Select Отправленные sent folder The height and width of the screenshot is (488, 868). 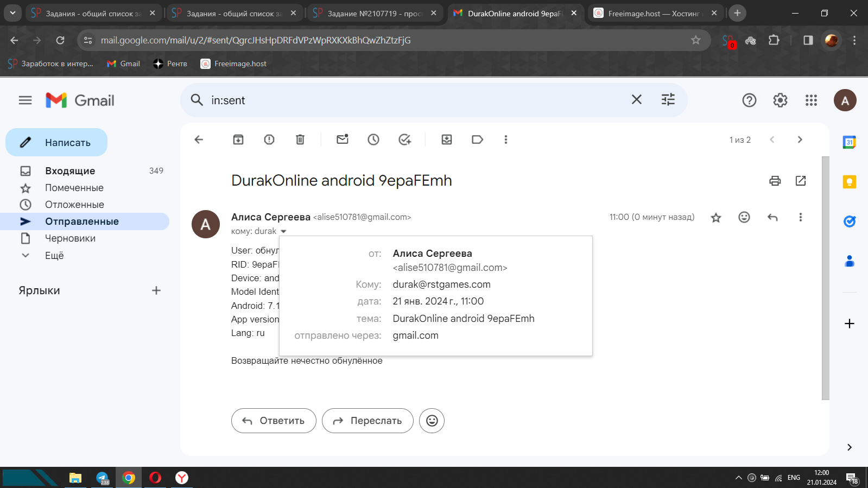point(85,221)
